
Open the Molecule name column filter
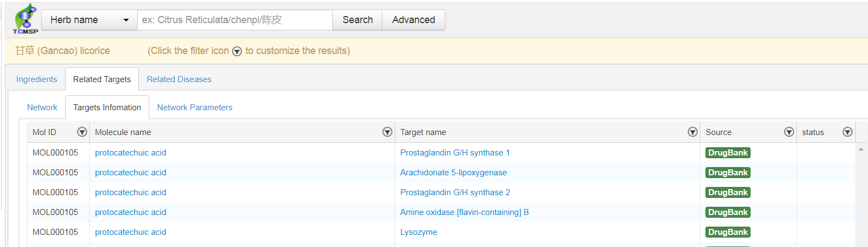coord(387,132)
